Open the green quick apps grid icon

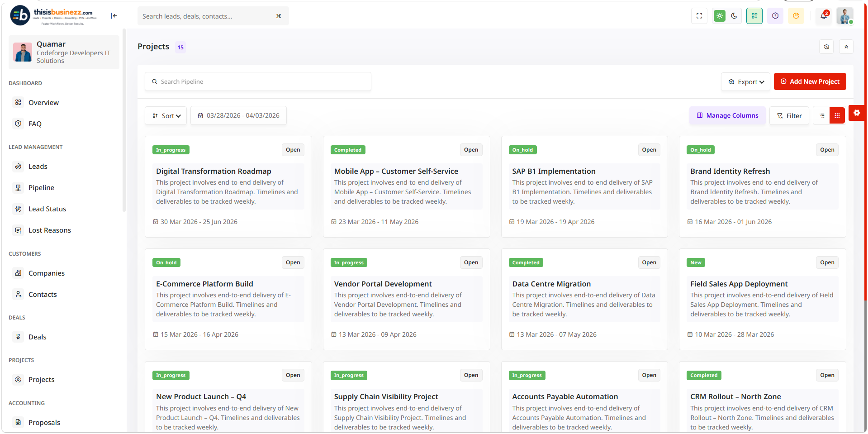click(754, 16)
